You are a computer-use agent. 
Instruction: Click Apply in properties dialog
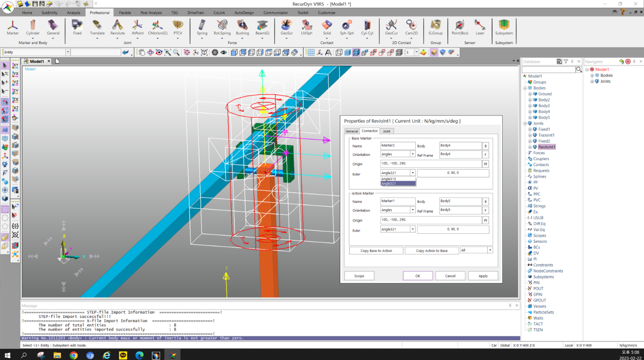(x=483, y=276)
